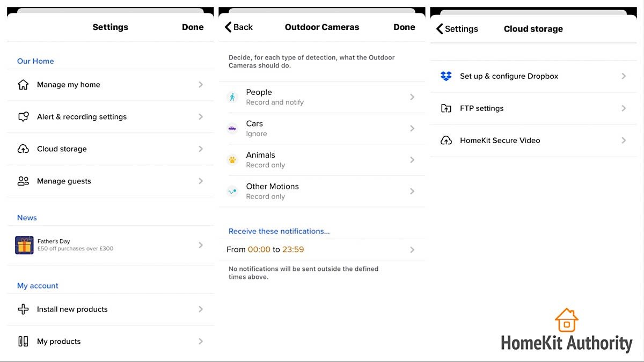
Task: Open the Other Motions detection options
Action: (322, 191)
